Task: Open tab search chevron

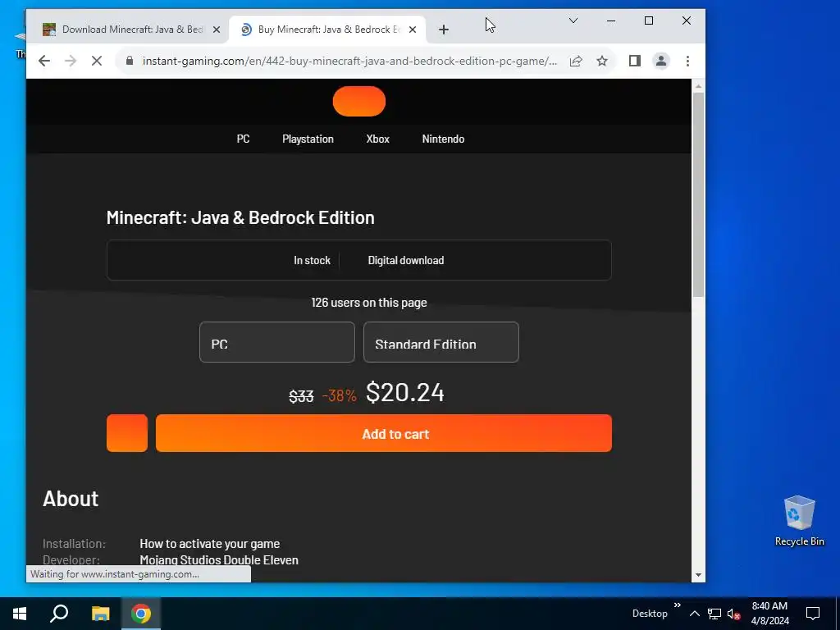Action: click(x=573, y=21)
